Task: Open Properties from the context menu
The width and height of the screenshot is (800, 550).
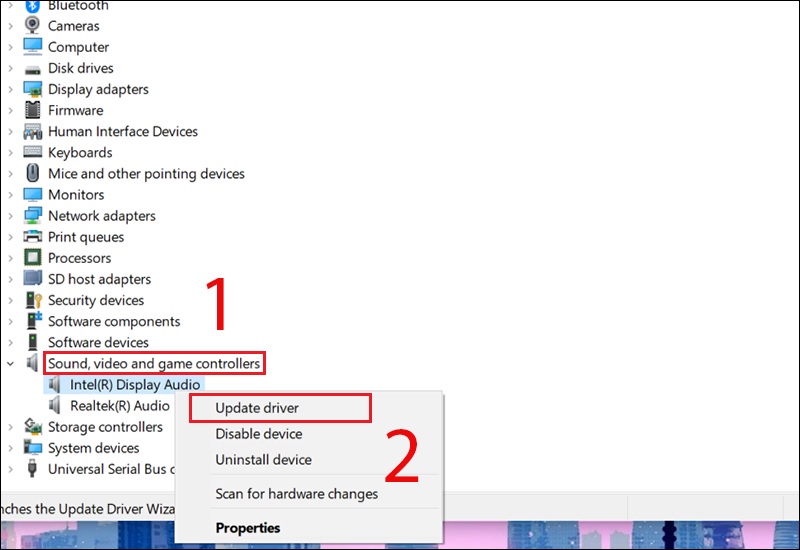Action: (247, 528)
